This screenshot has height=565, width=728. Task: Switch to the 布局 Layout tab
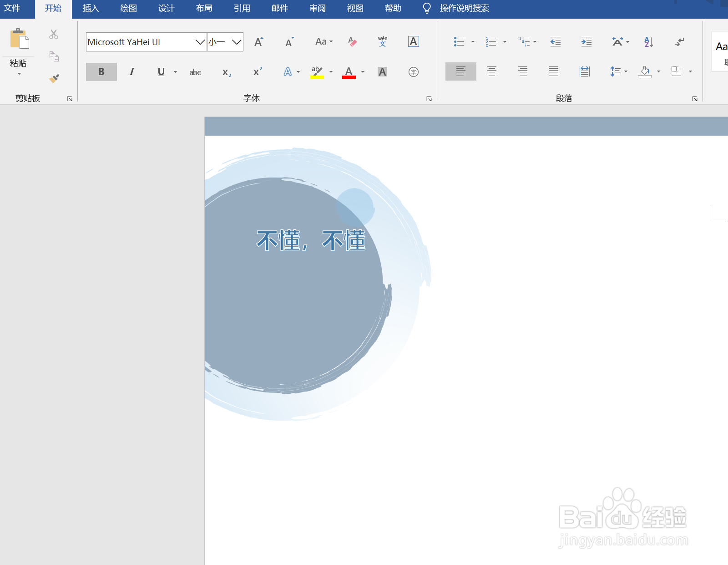tap(204, 8)
